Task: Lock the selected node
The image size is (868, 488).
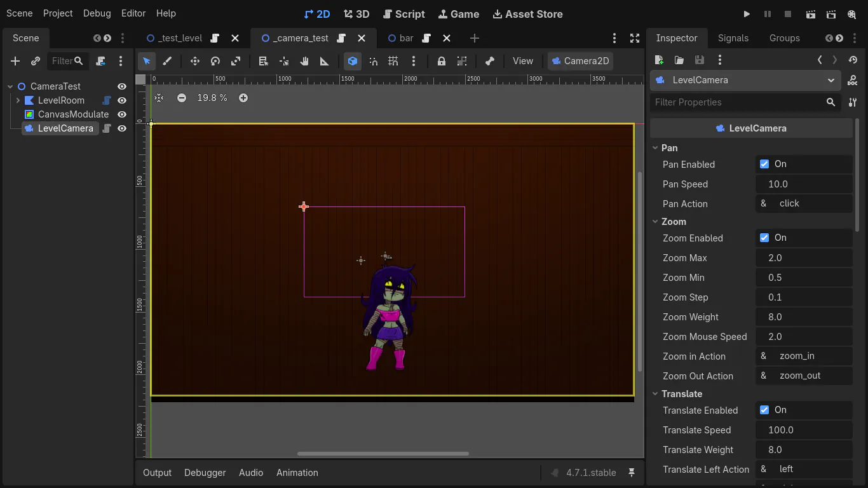Action: (x=441, y=61)
